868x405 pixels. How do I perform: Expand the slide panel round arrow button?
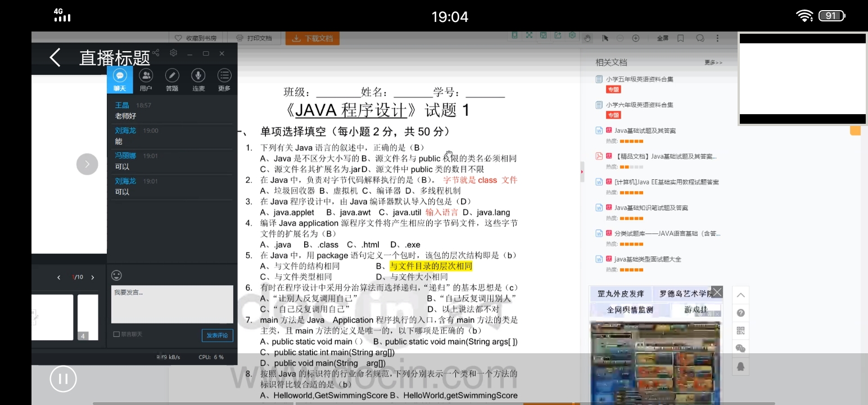[x=87, y=164]
